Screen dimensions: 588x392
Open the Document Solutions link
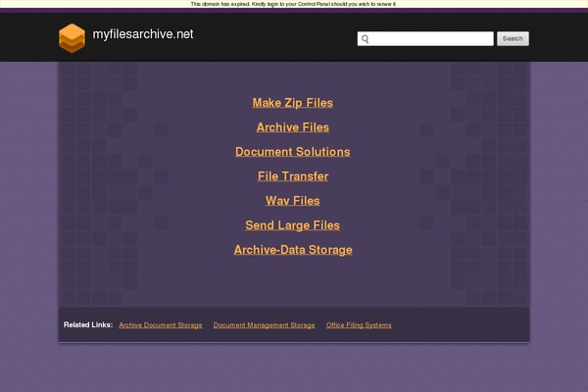(x=293, y=152)
